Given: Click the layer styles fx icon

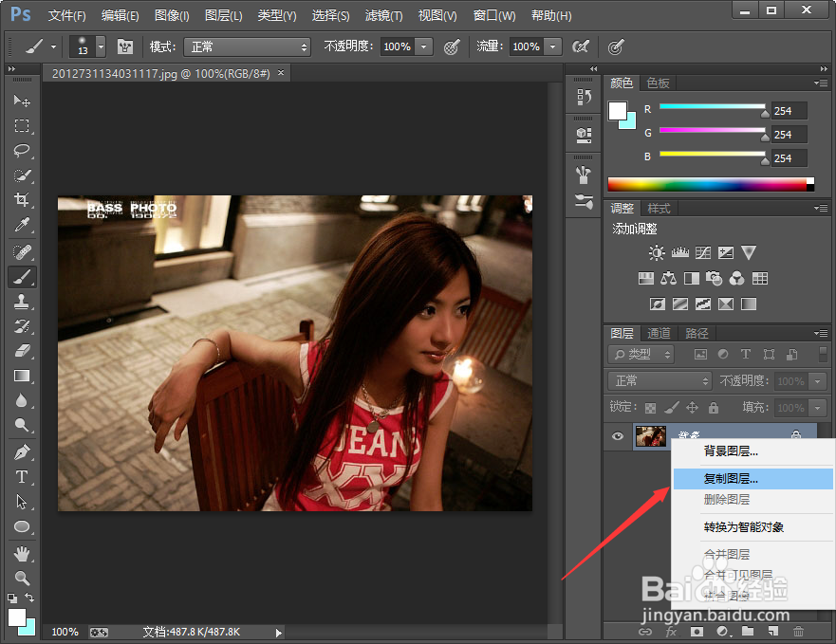Looking at the screenshot, I should coord(672,631).
